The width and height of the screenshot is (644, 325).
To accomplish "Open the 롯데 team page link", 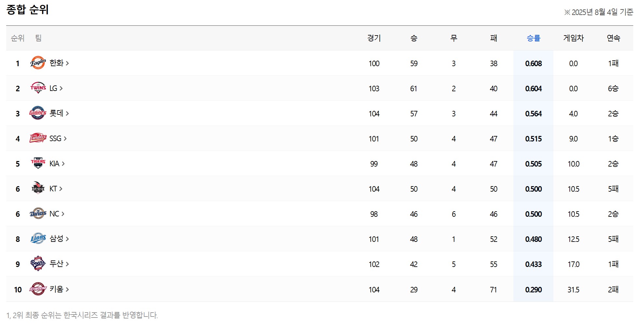I will click(56, 113).
